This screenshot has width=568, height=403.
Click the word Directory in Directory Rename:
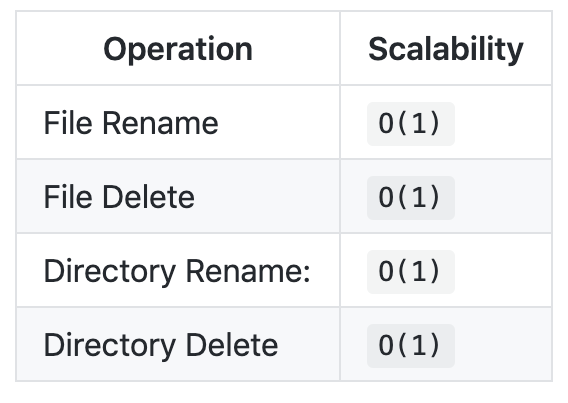[110, 272]
